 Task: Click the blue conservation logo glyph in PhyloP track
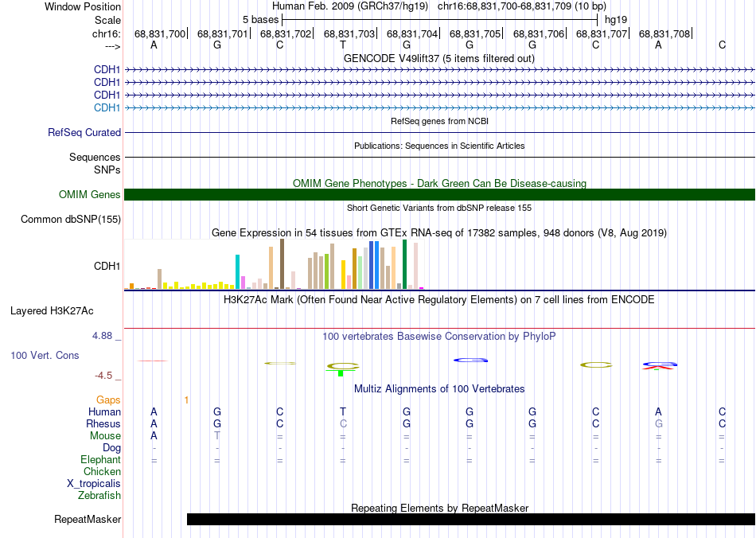(x=470, y=361)
